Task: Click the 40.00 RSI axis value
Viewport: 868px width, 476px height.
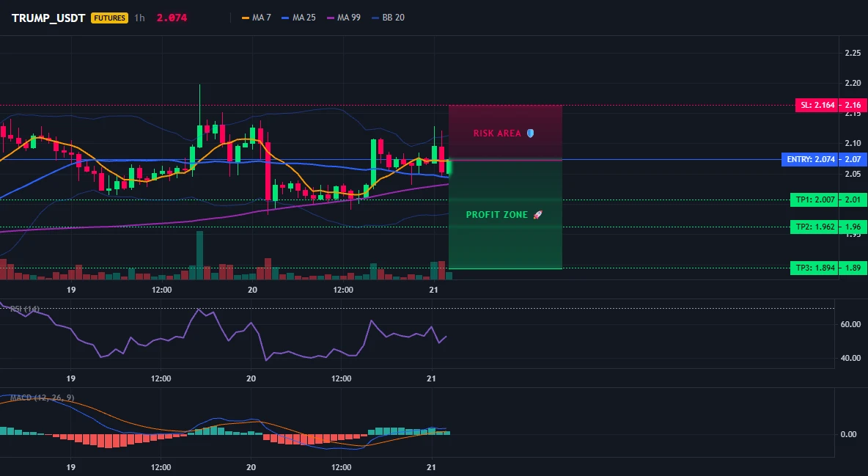Action: coord(850,358)
